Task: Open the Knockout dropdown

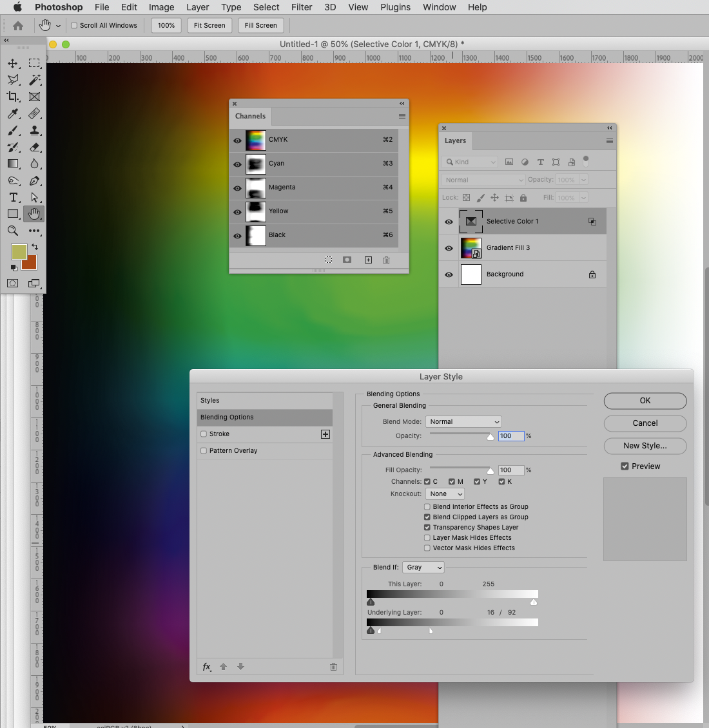Action: [x=444, y=493]
